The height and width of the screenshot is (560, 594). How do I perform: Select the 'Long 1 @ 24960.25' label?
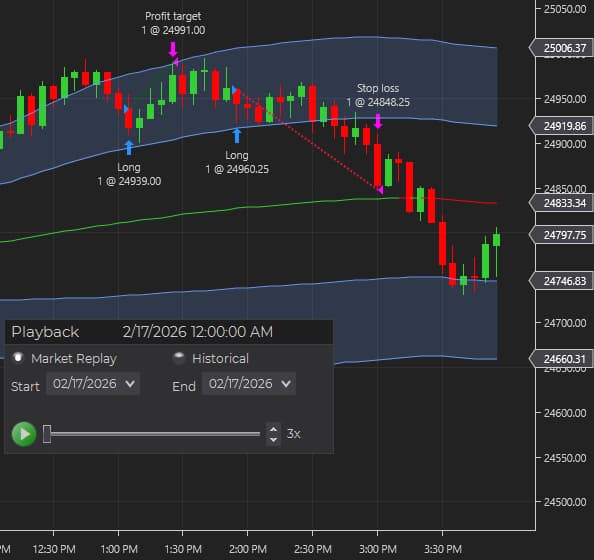237,162
